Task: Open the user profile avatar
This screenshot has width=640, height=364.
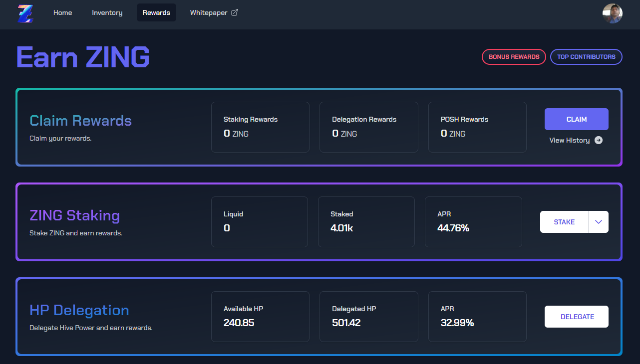Action: (613, 13)
